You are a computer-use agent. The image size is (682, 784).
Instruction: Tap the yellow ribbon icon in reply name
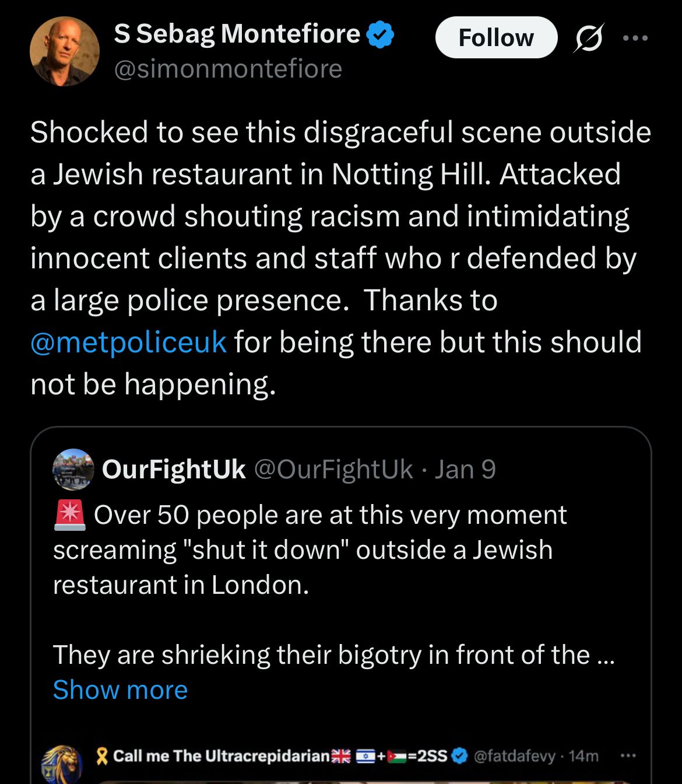[x=103, y=757]
